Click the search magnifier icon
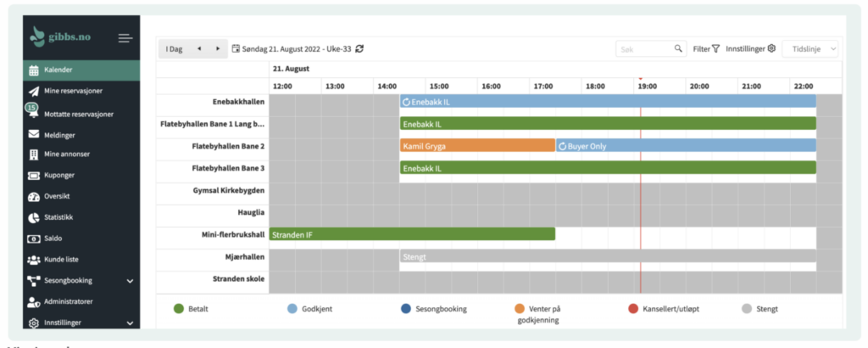Viewport: 868px width, 348px height. (x=678, y=49)
